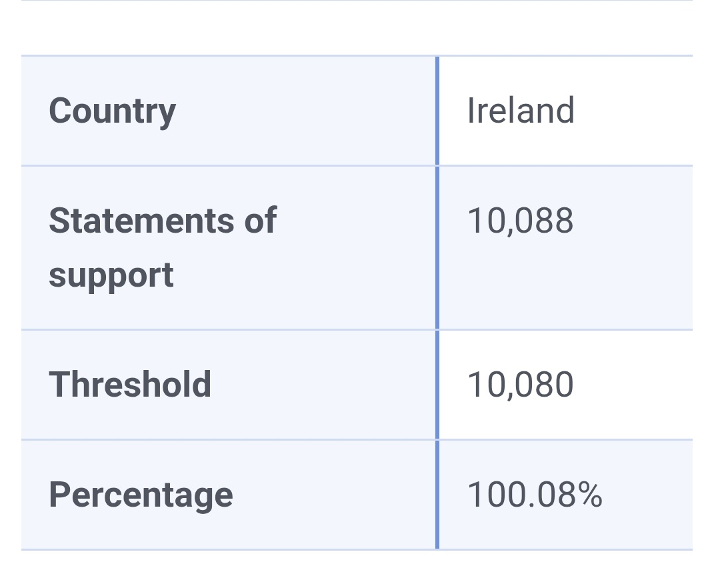Click the blue column divider beside Ireland
Image resolution: width=720 pixels, height=588 pixels.
(437, 111)
